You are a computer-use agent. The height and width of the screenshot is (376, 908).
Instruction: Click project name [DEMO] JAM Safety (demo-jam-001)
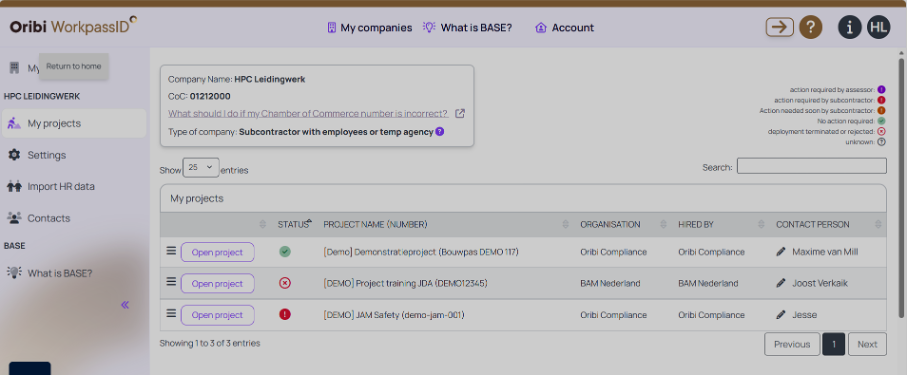394,315
